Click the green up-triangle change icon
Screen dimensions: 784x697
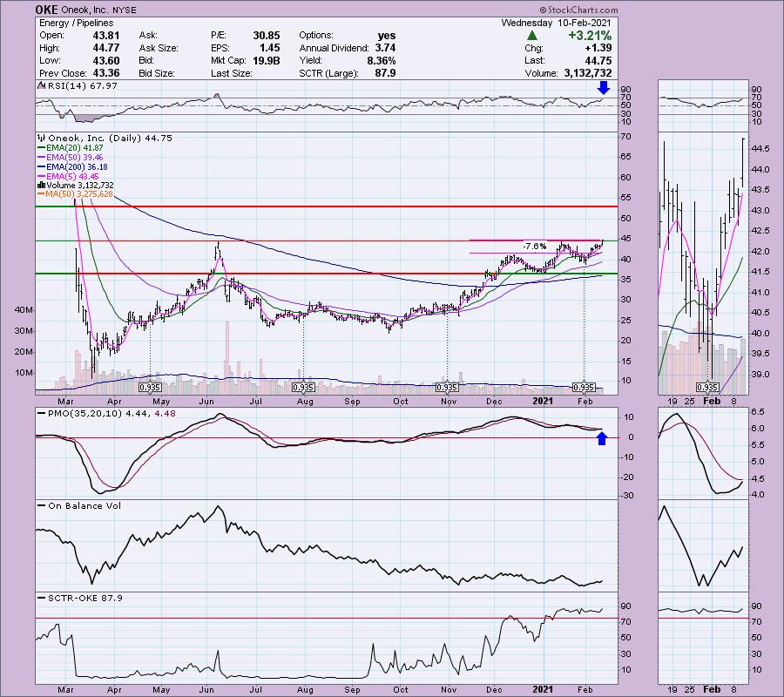(x=532, y=36)
